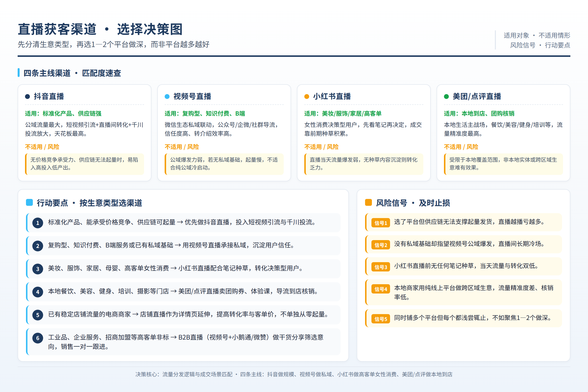Click subtitle 先分清生意类型，再选1—2个平台做深

click(113, 45)
